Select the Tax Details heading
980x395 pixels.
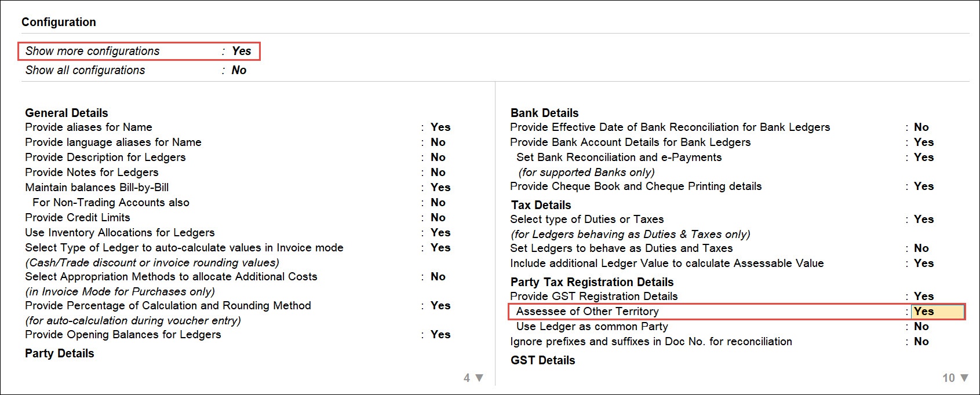click(541, 205)
